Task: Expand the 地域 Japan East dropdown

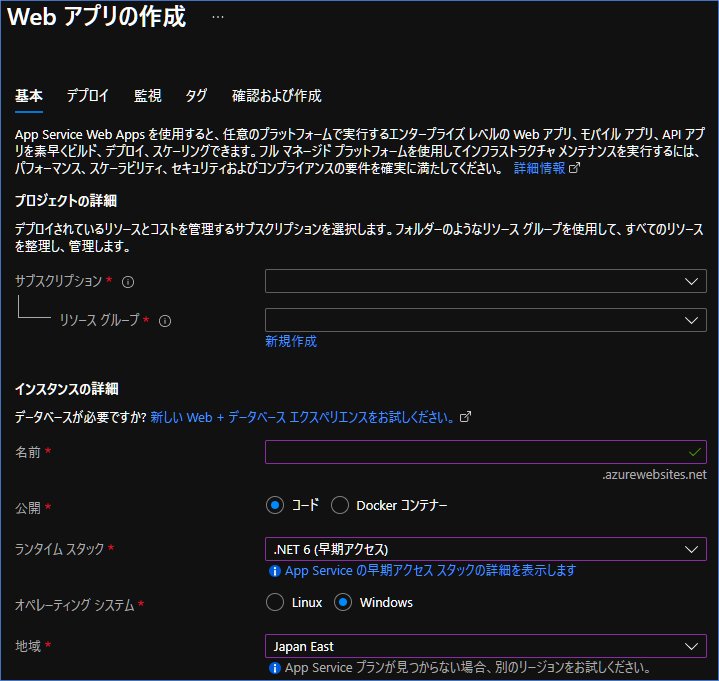Action: (x=486, y=646)
